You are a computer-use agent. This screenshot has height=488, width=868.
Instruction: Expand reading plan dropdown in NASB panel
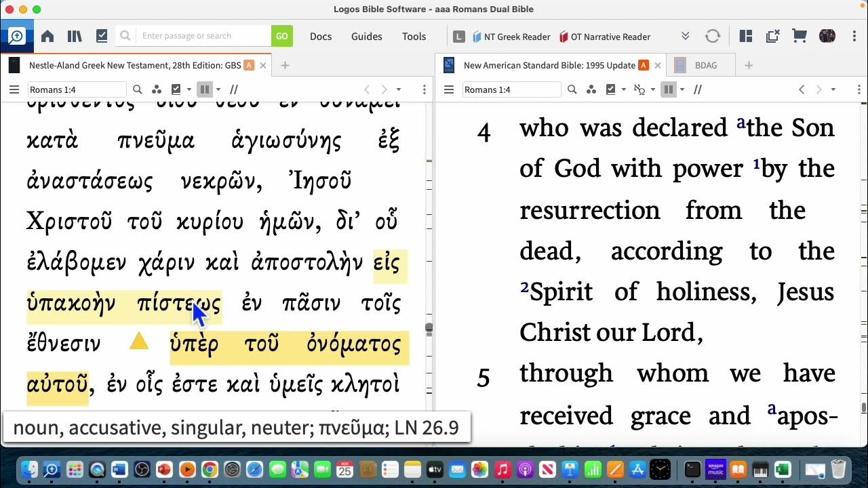coord(623,89)
